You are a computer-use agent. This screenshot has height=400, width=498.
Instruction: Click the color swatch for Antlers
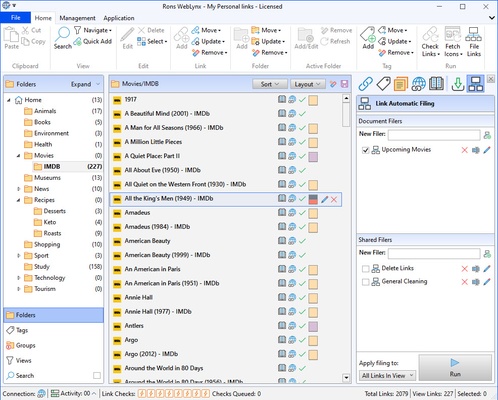click(313, 326)
